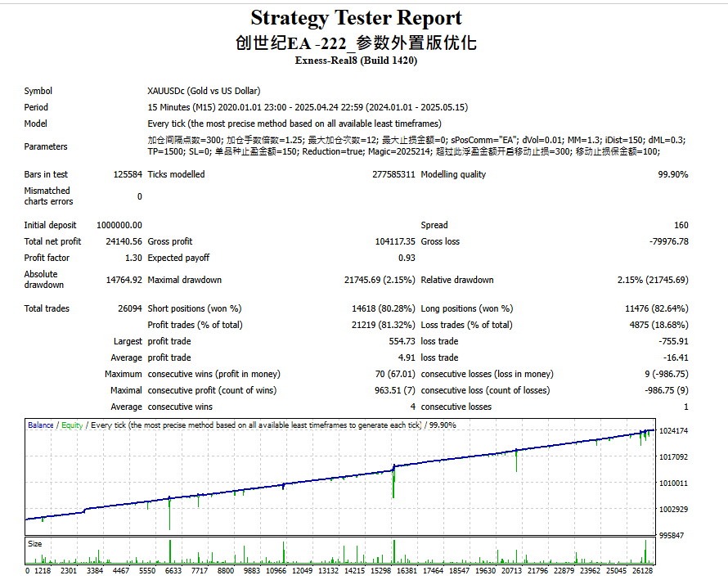Click the Gross loss -79976.78 value
This screenshot has width=728, height=580.
tap(668, 241)
